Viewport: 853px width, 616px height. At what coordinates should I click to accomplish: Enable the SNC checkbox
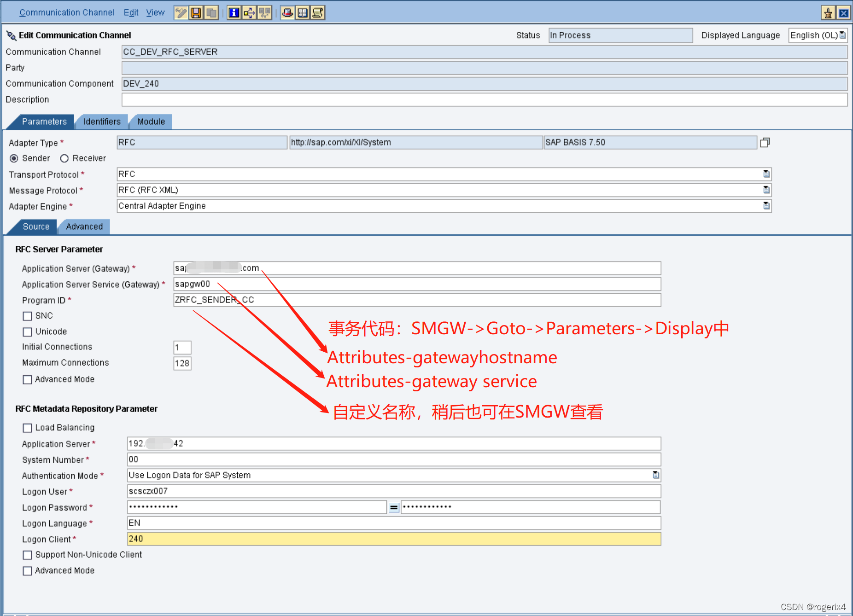click(28, 316)
